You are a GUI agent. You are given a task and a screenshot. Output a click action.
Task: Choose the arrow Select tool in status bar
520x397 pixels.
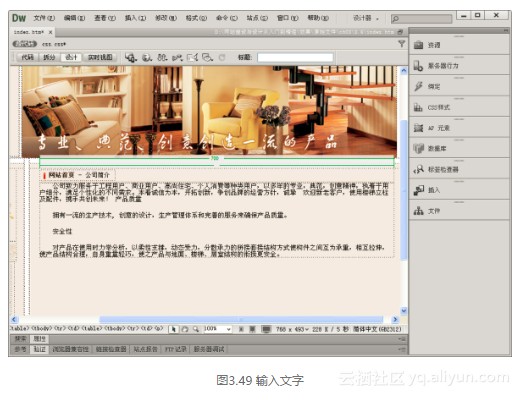click(x=173, y=329)
